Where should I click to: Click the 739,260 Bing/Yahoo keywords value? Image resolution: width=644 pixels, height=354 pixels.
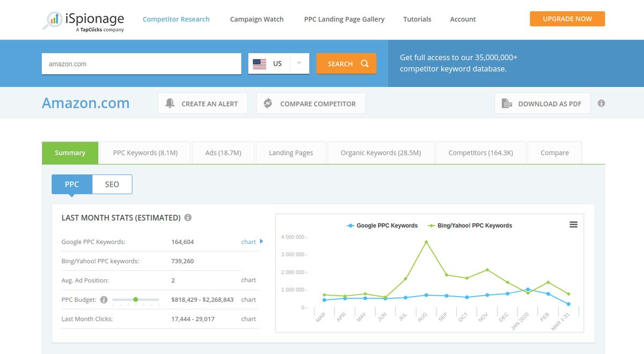(182, 261)
